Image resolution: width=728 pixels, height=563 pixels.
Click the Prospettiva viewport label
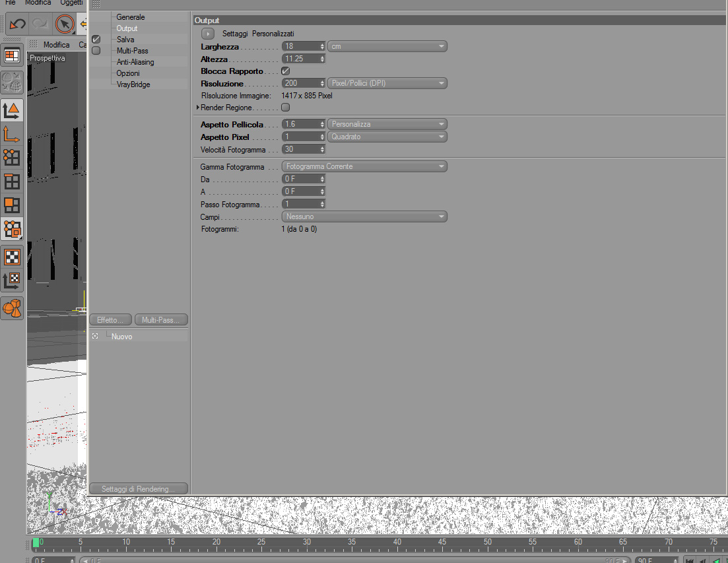(48, 58)
